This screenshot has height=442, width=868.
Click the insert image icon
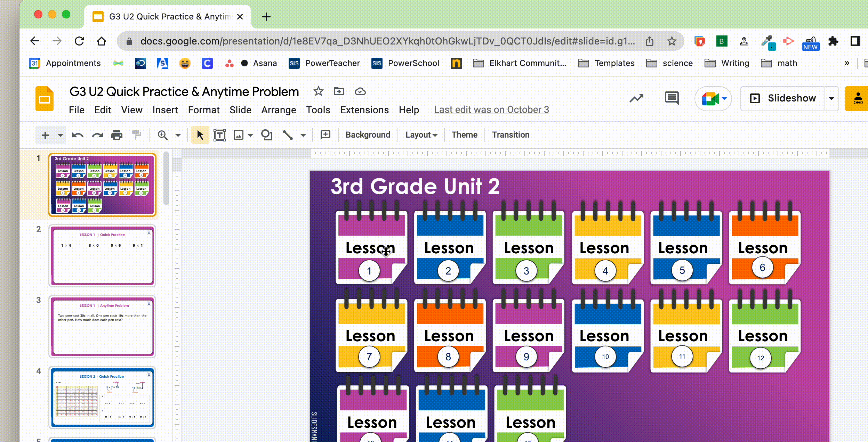(x=239, y=135)
